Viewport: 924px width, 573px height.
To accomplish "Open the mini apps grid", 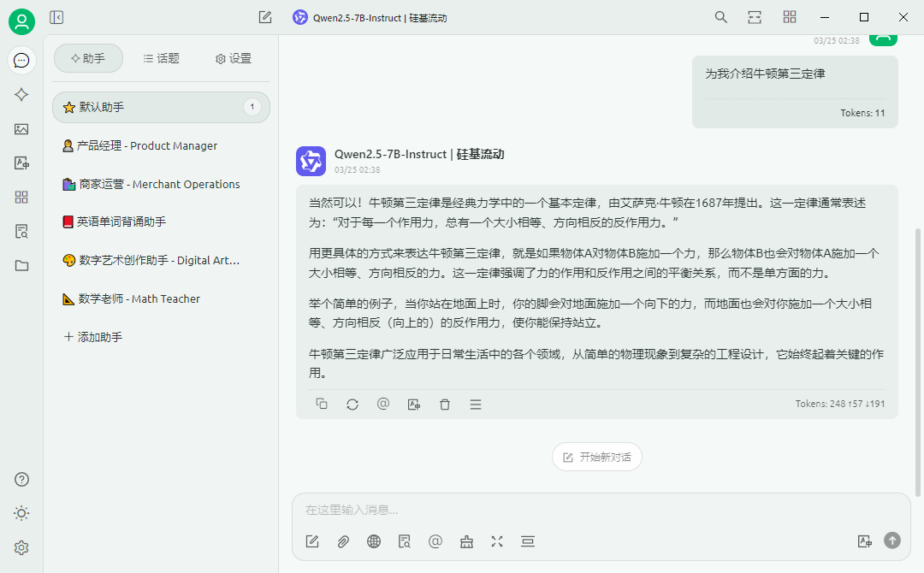I will tap(21, 197).
